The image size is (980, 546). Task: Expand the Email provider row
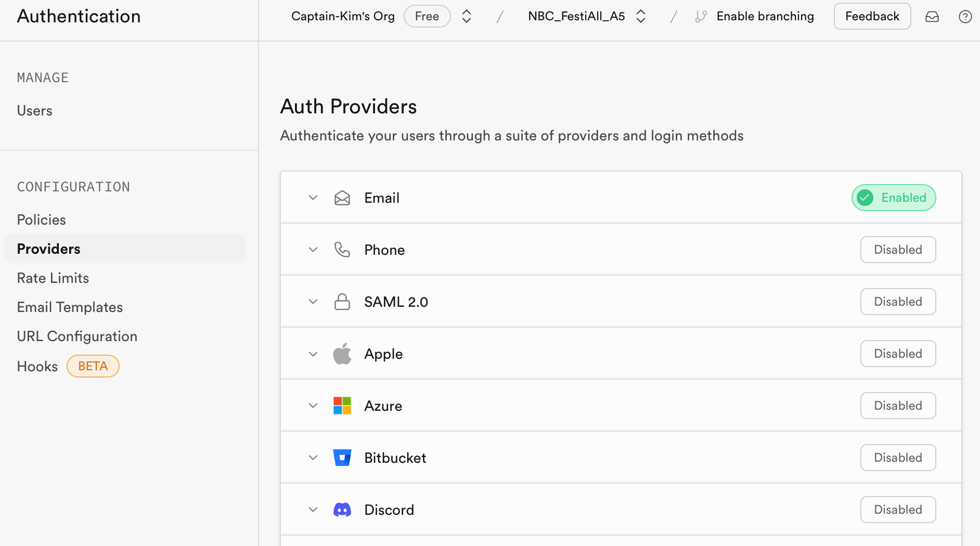click(313, 198)
